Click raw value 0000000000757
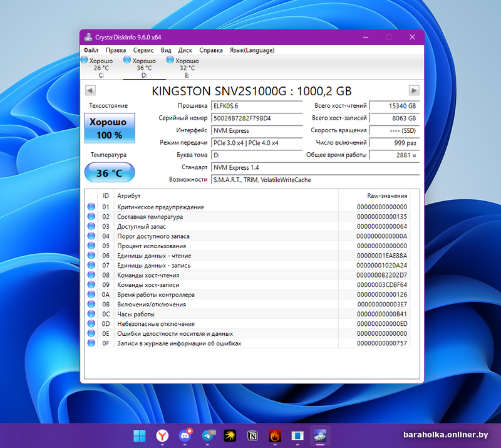This screenshot has width=501, height=448. (382, 343)
